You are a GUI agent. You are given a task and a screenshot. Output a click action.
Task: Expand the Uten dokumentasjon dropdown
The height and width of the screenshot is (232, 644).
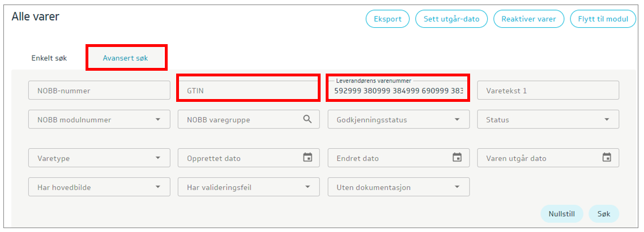point(457,187)
